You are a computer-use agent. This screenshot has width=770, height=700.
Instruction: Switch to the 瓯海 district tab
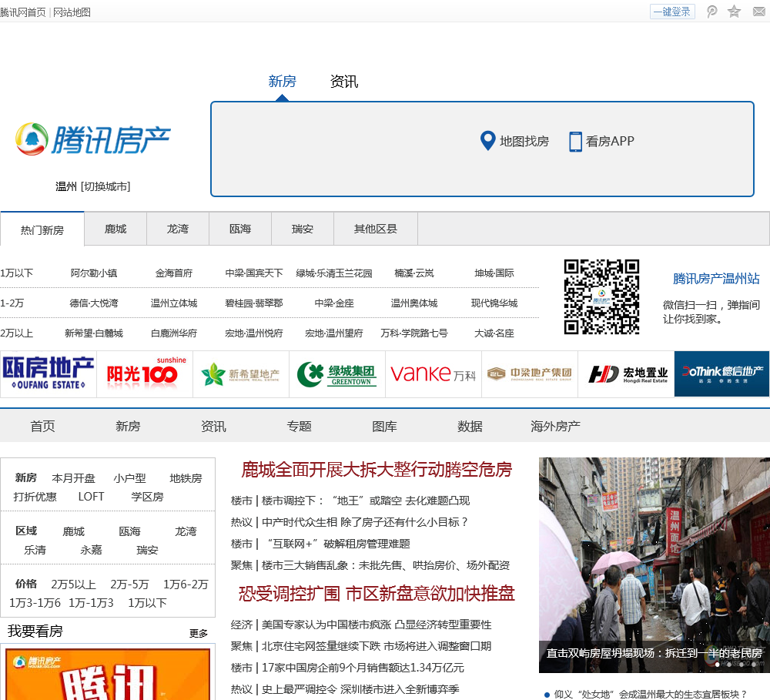coord(240,229)
